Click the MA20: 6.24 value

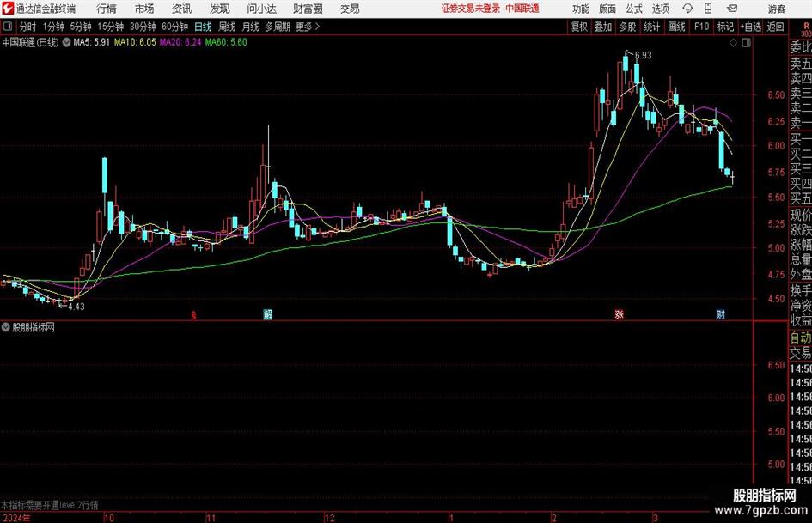point(180,42)
